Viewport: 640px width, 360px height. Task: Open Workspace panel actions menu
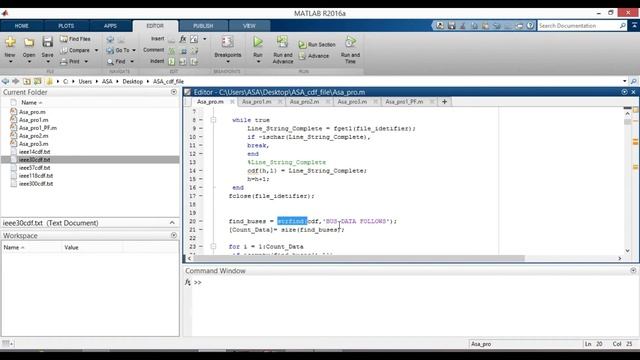pos(174,236)
